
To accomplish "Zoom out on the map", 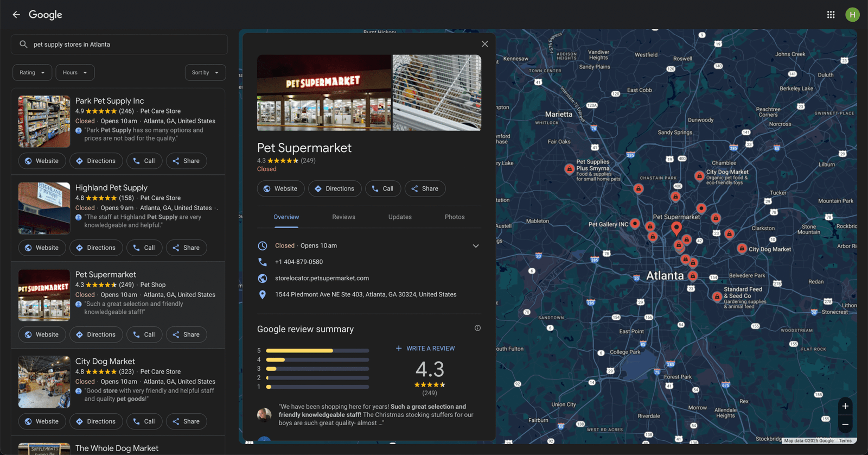I will (845, 424).
